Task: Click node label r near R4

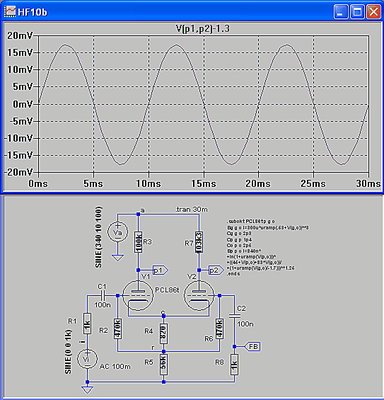Action: (x=153, y=348)
